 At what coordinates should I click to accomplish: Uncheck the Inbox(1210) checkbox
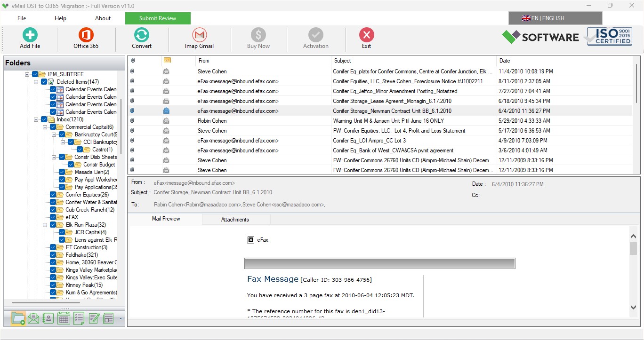point(44,119)
